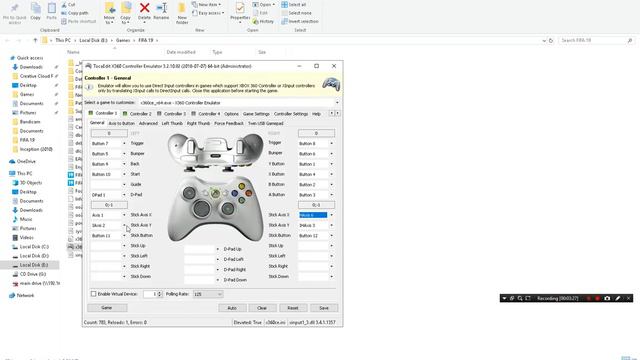Image resolution: width=640 pixels, height=360 pixels.
Task: Switch to Controller 4 tab
Action: (206, 114)
